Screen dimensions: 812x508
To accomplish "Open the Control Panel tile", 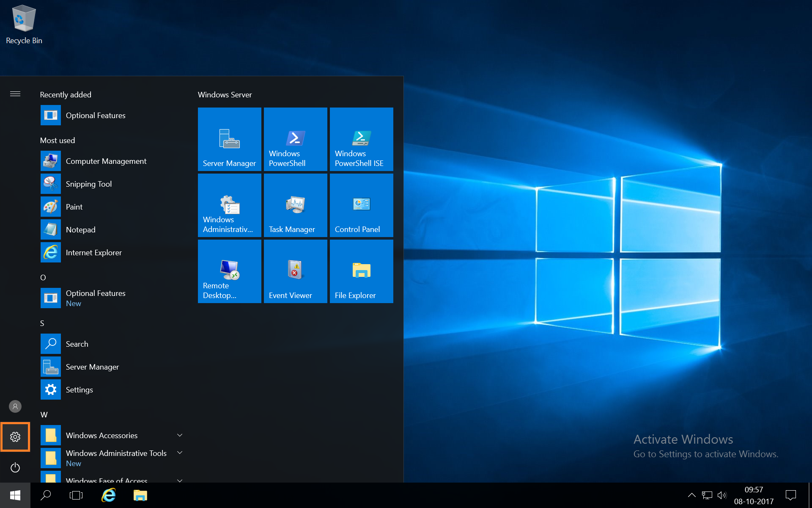I will coord(361,205).
